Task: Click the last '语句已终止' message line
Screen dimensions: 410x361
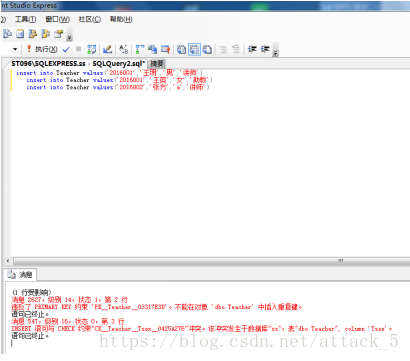Action: click(x=30, y=336)
